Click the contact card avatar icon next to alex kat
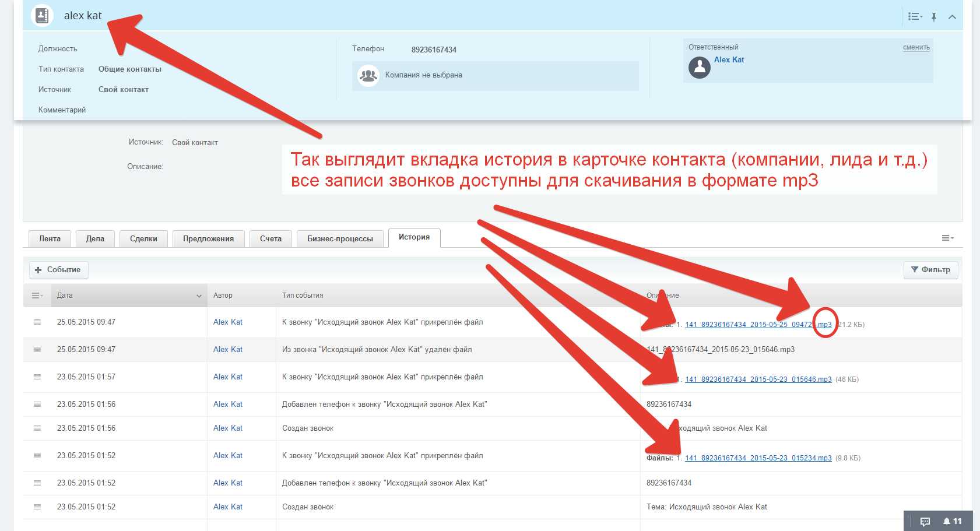Image resolution: width=980 pixels, height=531 pixels. [41, 16]
